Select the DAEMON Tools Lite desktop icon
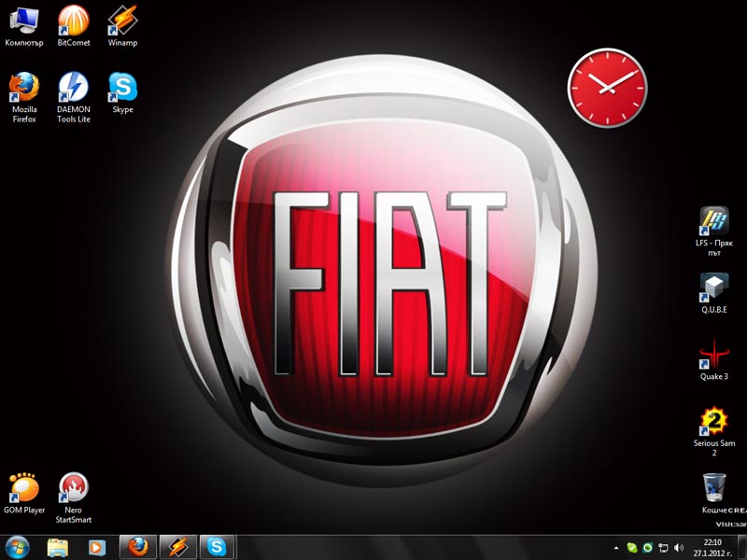747x560 pixels. 74,89
